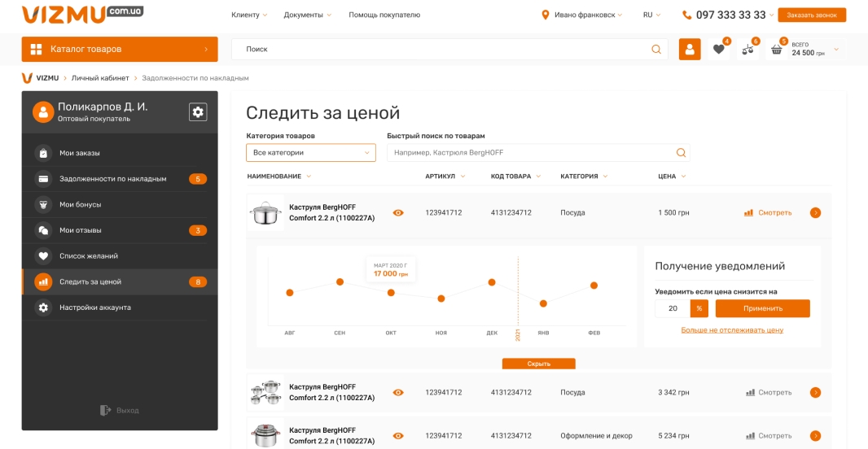Select Следить за ценой in sidebar

point(120,281)
